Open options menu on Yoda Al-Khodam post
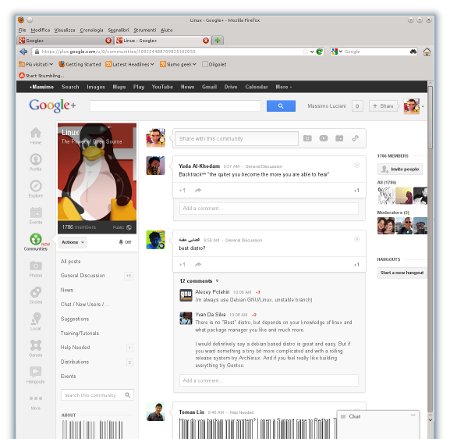The image size is (450, 439). tap(357, 165)
